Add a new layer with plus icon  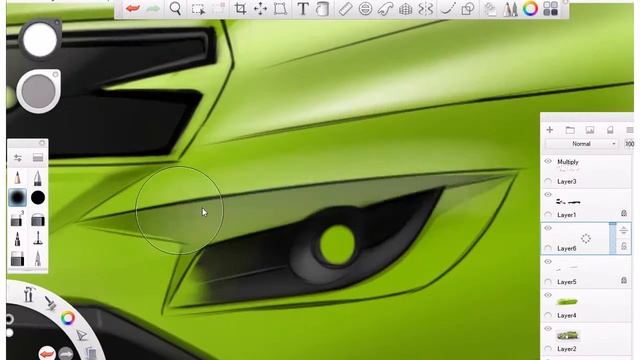(550, 130)
